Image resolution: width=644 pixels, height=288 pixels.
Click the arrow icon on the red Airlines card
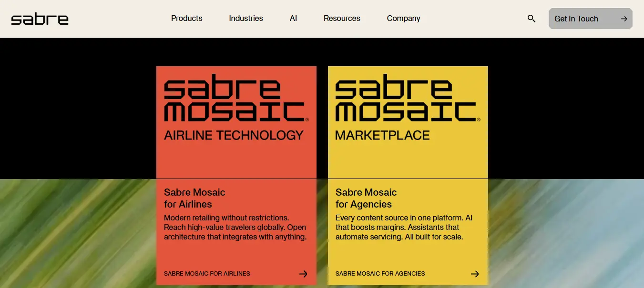tap(303, 274)
